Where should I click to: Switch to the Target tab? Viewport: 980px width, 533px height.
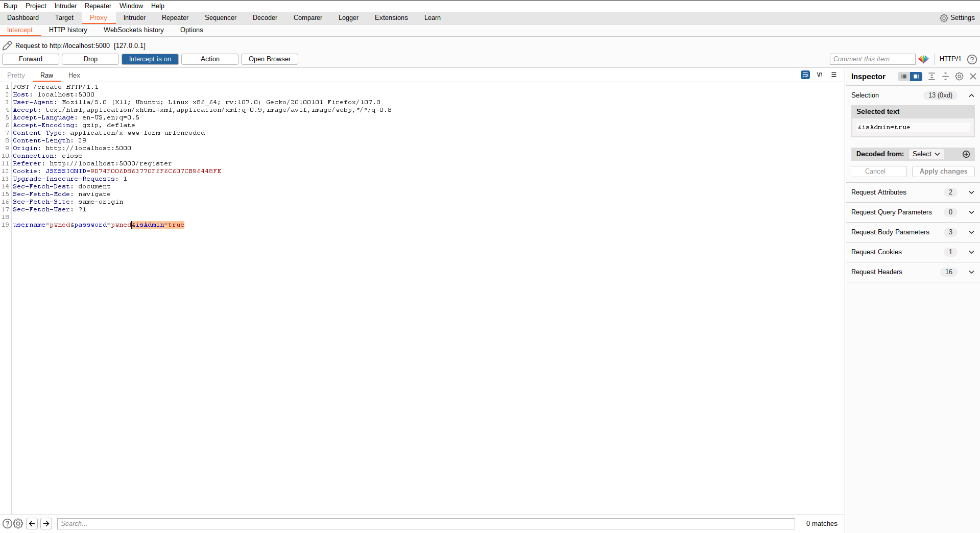(64, 18)
